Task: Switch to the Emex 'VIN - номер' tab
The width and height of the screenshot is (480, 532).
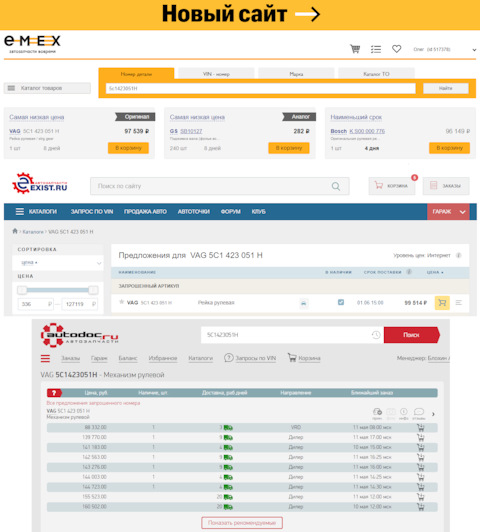Action: pos(216,74)
